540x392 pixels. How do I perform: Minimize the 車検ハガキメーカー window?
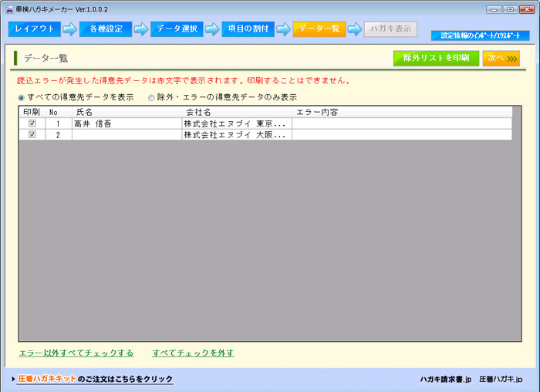(x=494, y=9)
